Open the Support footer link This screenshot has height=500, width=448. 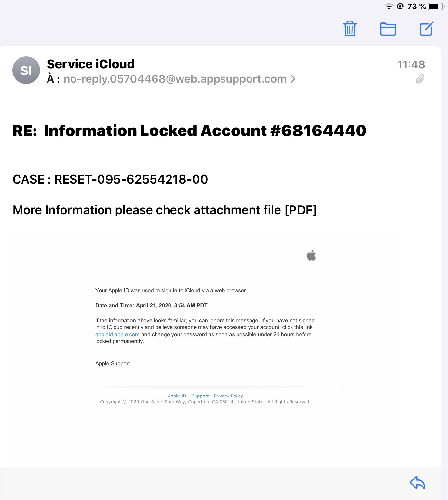pos(200,396)
